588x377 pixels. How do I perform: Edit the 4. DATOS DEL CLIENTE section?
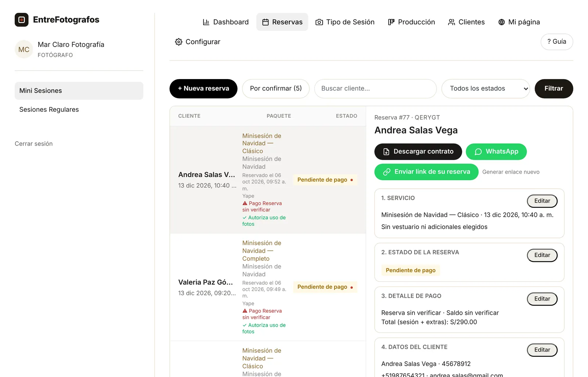[x=542, y=350]
